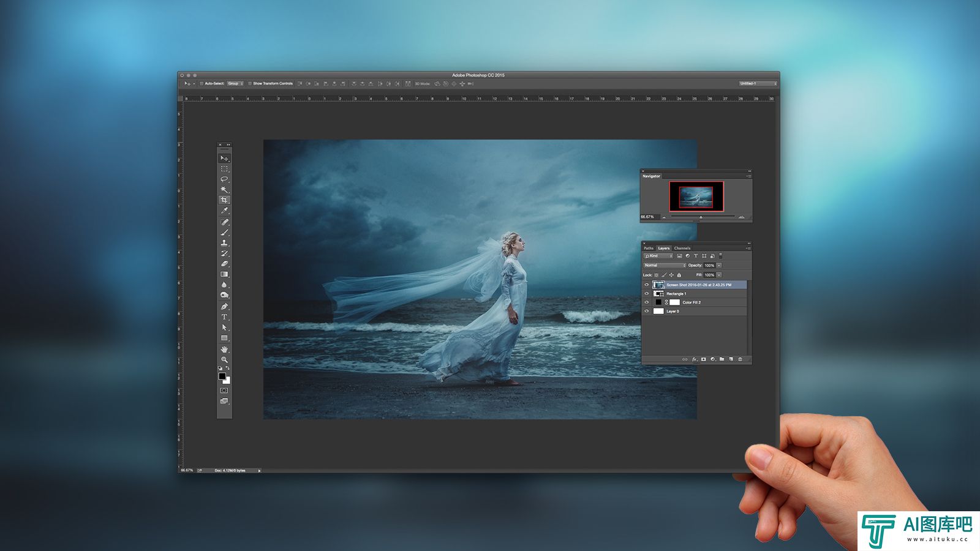This screenshot has height=551, width=980.
Task: Toggle lock transparent pixels
Action: pos(657,275)
